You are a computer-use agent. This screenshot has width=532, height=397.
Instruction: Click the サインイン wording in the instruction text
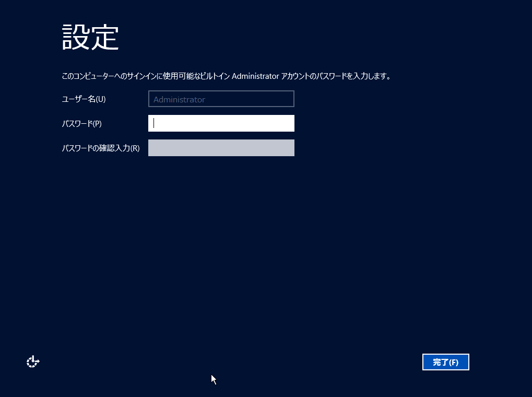141,76
